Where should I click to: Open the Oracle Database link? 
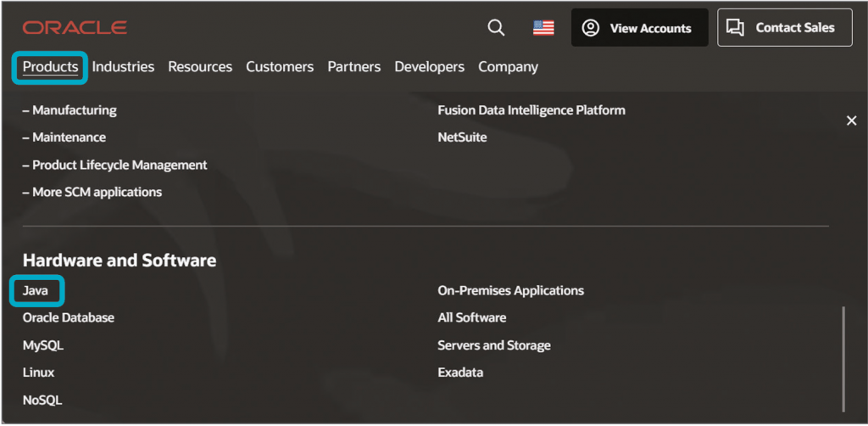pyautogui.click(x=69, y=317)
